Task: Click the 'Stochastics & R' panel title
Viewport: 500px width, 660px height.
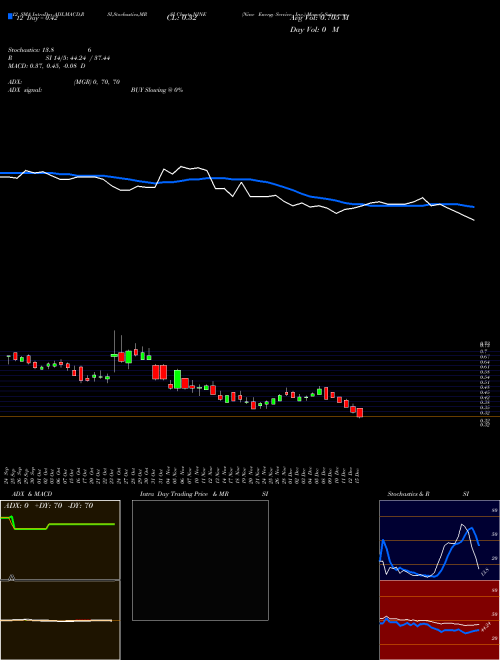Action: [409, 494]
